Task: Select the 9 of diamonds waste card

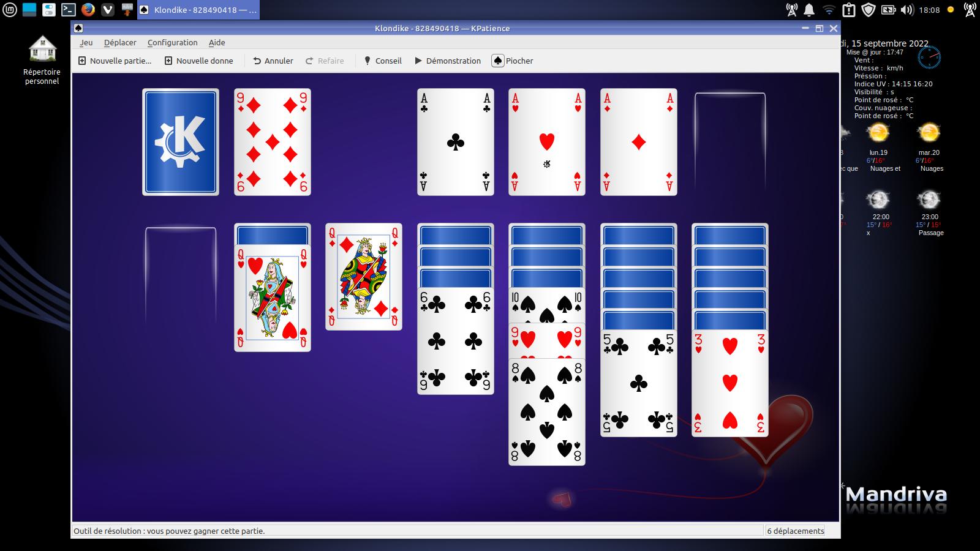Action: coord(273,142)
